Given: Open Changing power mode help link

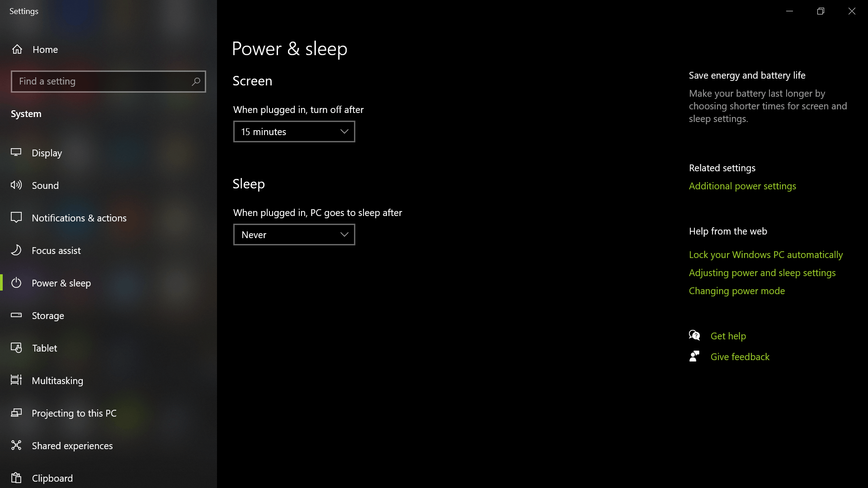Looking at the screenshot, I should coord(736,291).
